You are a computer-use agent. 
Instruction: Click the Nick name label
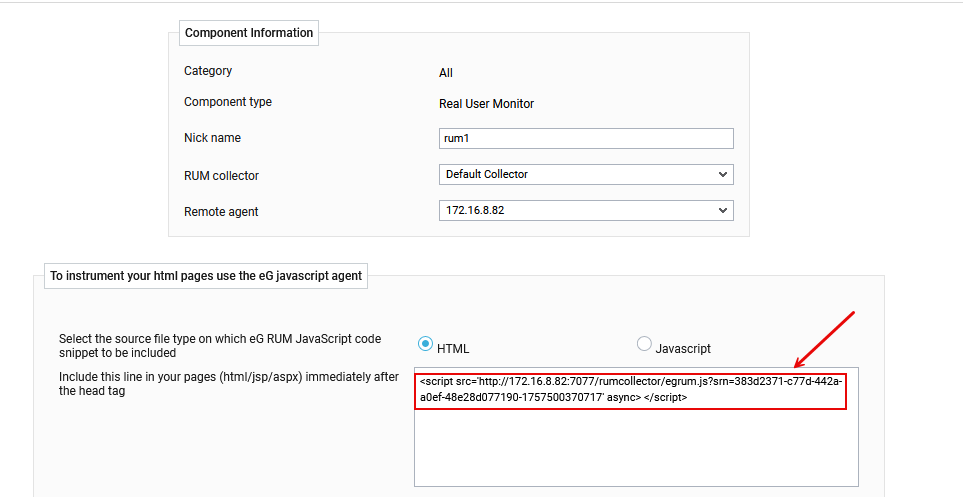click(212, 138)
